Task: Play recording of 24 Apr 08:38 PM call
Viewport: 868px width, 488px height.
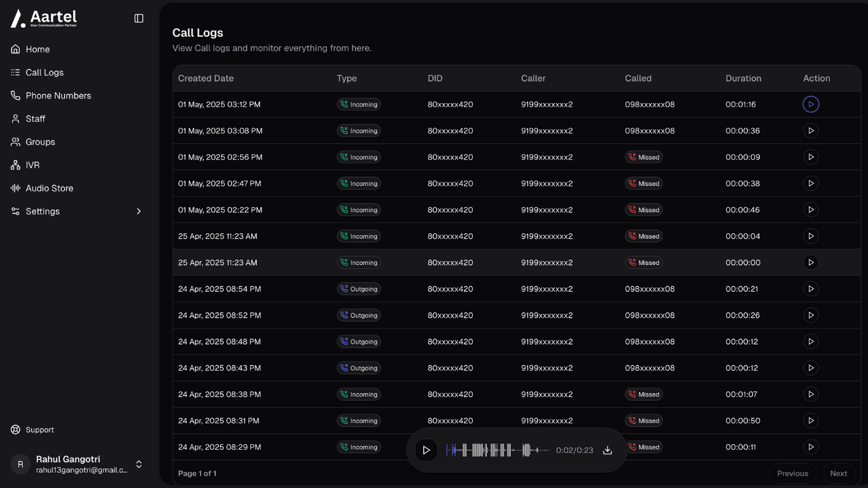Action: click(x=811, y=395)
